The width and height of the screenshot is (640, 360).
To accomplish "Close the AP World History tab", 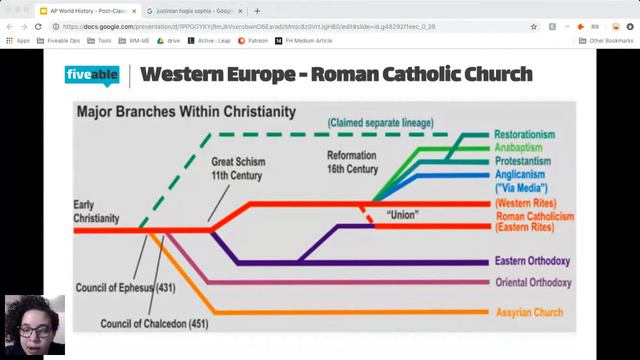I will coord(134,11).
